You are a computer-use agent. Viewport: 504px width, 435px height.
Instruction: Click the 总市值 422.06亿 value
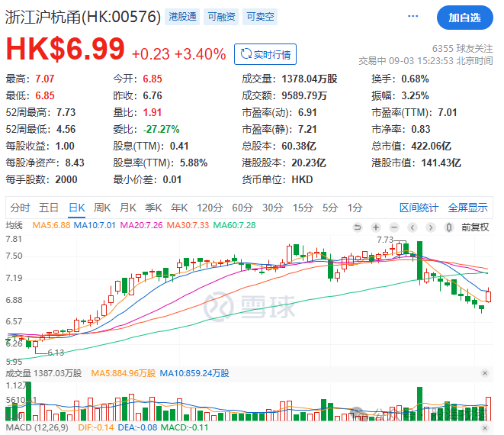(431, 146)
